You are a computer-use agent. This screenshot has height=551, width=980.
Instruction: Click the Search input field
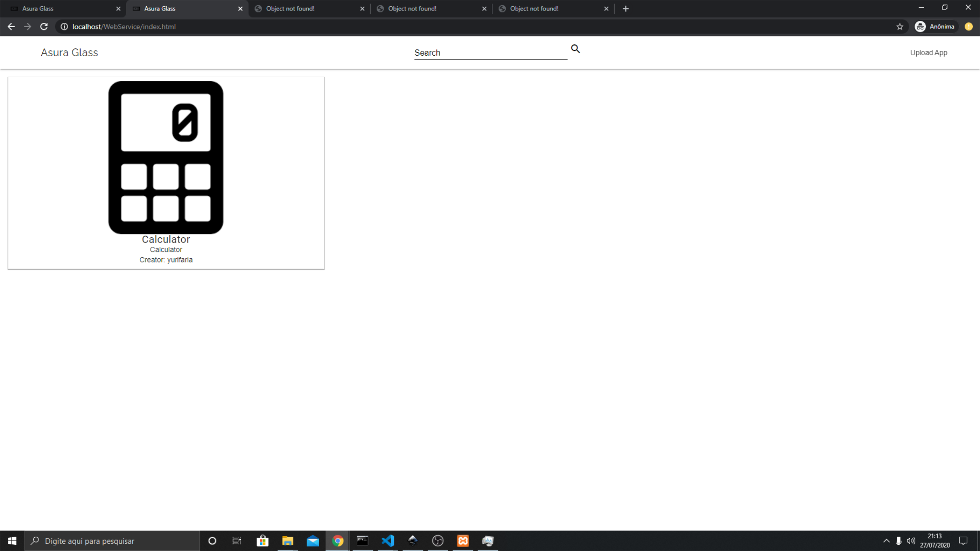[490, 53]
